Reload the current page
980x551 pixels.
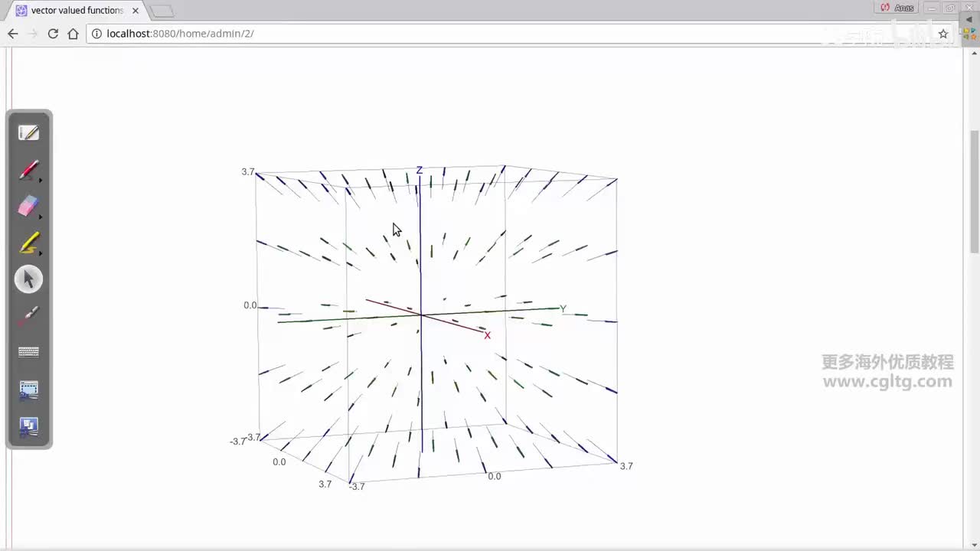53,34
